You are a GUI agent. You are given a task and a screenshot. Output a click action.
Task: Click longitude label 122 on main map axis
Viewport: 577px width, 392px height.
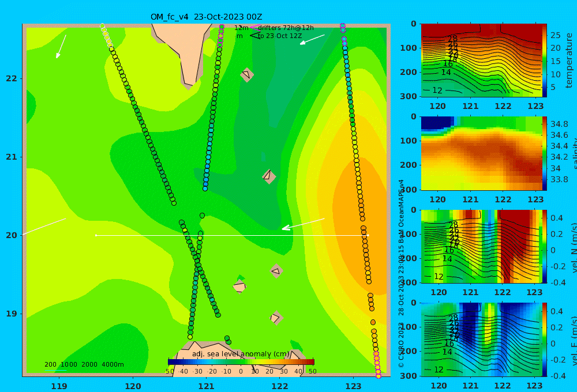[x=280, y=386]
